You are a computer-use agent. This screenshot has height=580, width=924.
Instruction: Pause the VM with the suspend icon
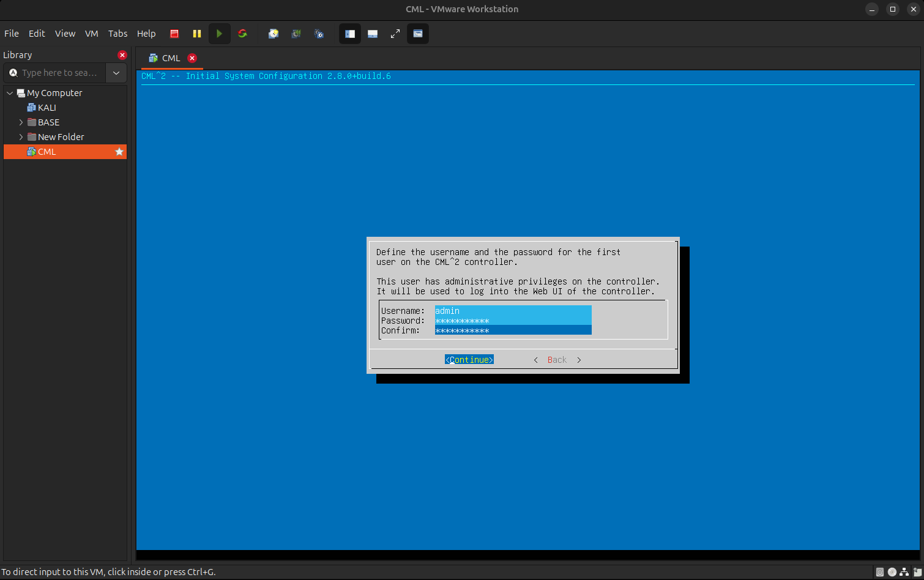[x=196, y=34]
